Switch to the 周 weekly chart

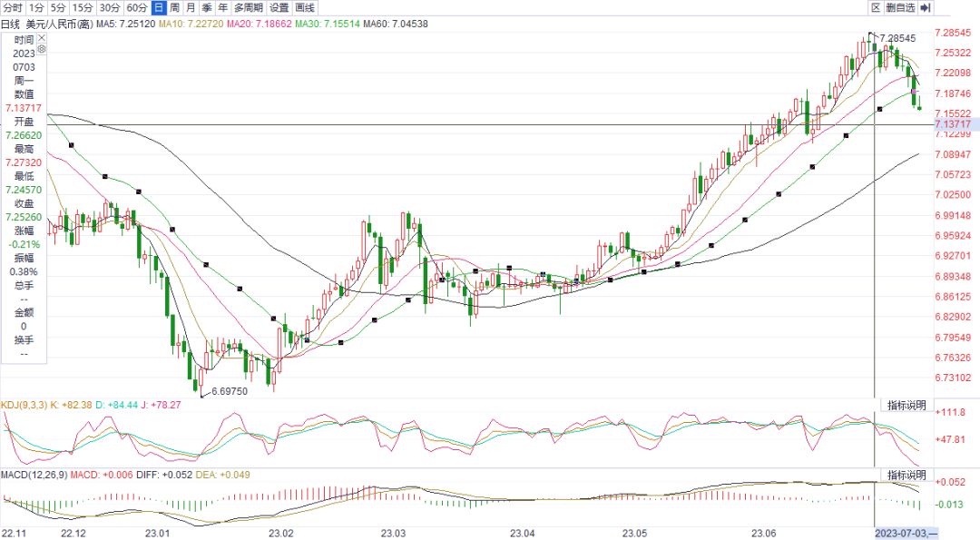(x=174, y=7)
